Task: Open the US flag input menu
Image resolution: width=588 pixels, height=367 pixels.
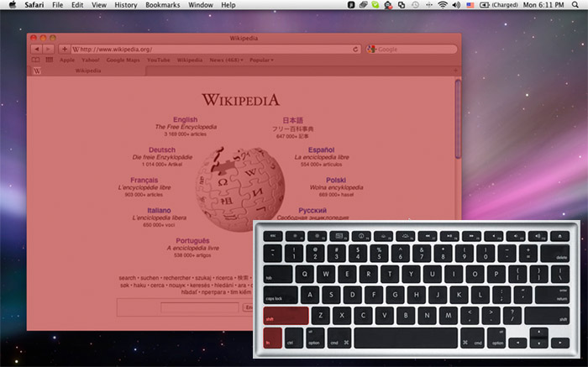Action: (x=470, y=5)
